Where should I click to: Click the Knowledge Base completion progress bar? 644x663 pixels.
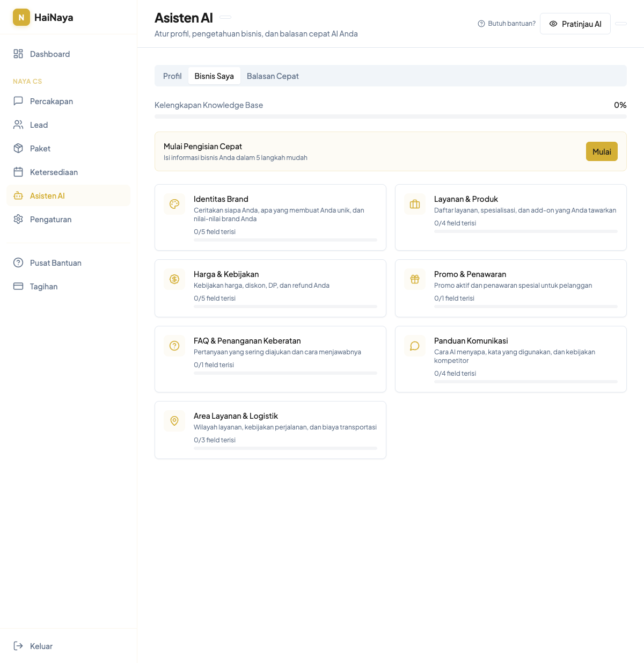tap(390, 116)
